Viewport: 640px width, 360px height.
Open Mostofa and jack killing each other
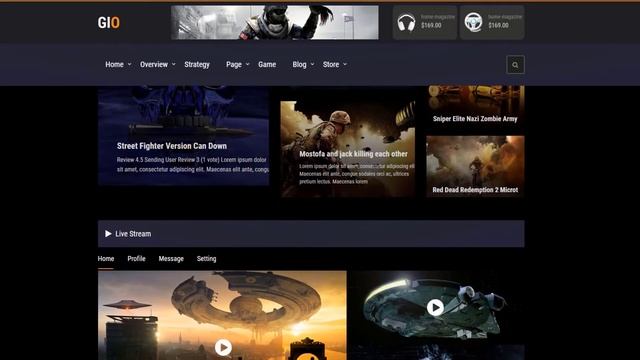pos(353,154)
